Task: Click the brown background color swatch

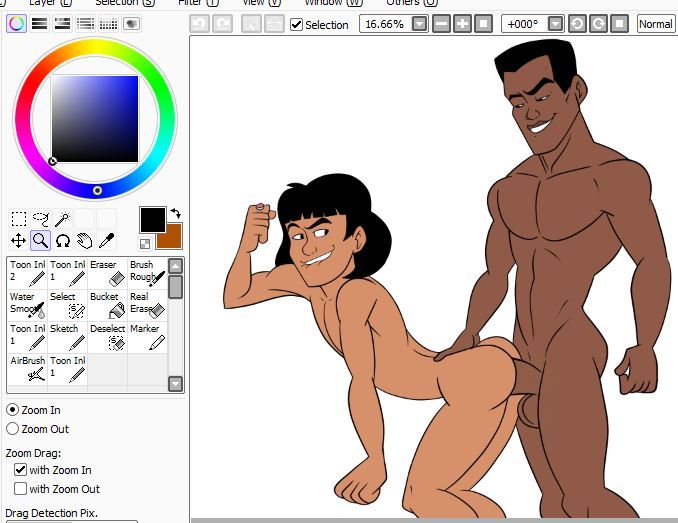Action: click(170, 237)
